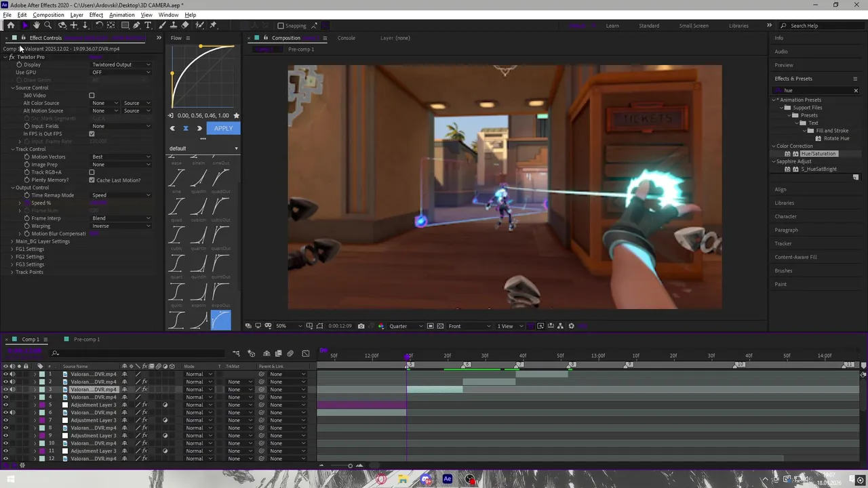Screen dimensions: 868x488
Task: Toggle transparency grid icon in viewer
Action: point(440,326)
